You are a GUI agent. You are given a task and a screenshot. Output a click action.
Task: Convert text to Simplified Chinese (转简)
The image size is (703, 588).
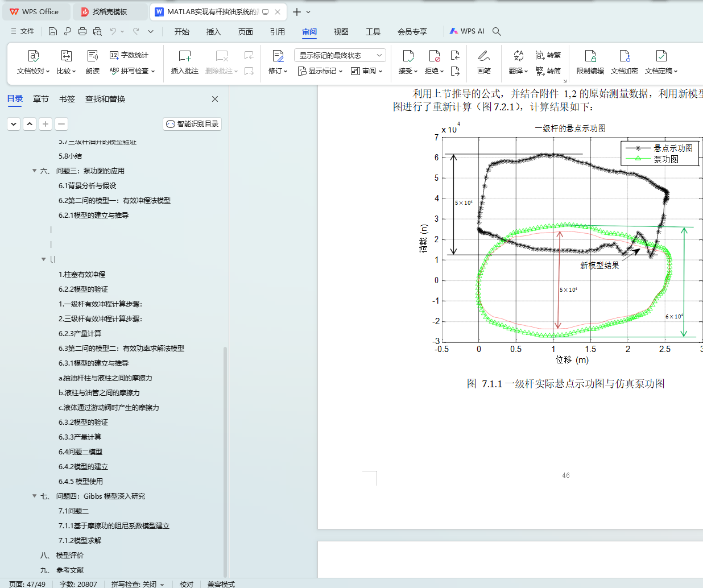pyautogui.click(x=548, y=71)
